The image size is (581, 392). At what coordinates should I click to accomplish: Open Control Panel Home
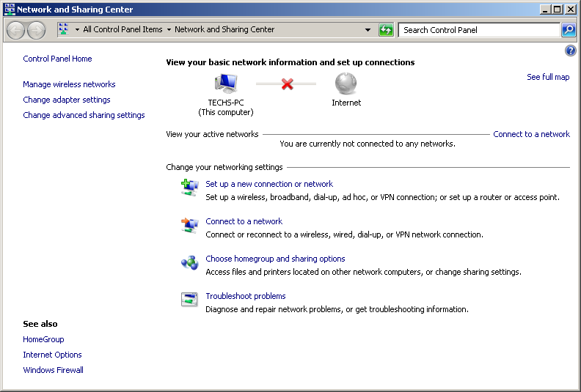(x=57, y=59)
